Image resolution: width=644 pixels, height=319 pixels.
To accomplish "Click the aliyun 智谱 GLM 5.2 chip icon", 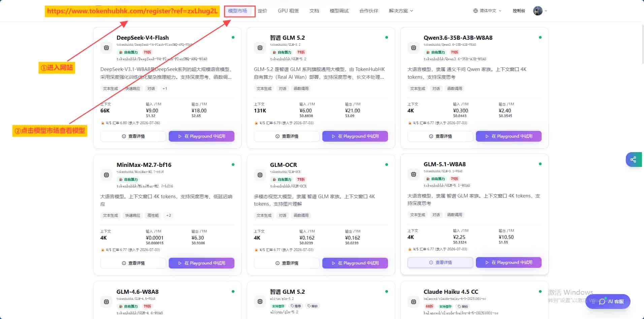I will 260,302.
